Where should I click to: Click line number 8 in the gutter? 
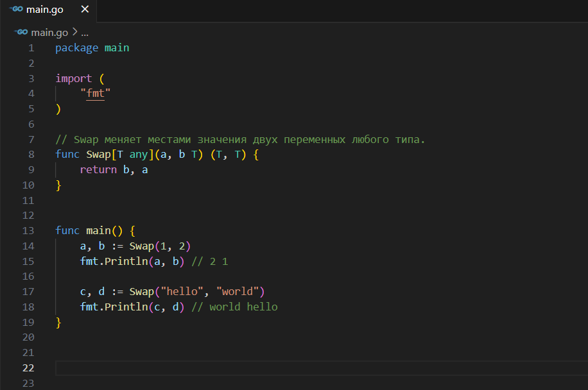click(x=31, y=155)
